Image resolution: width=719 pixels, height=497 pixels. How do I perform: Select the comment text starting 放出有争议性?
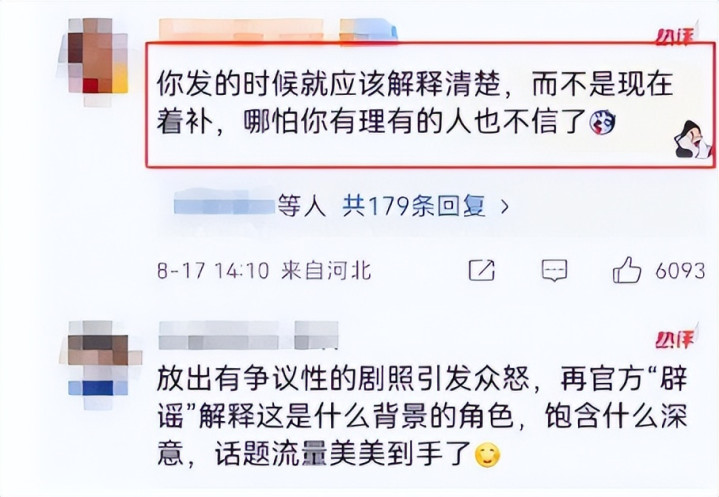[422, 416]
